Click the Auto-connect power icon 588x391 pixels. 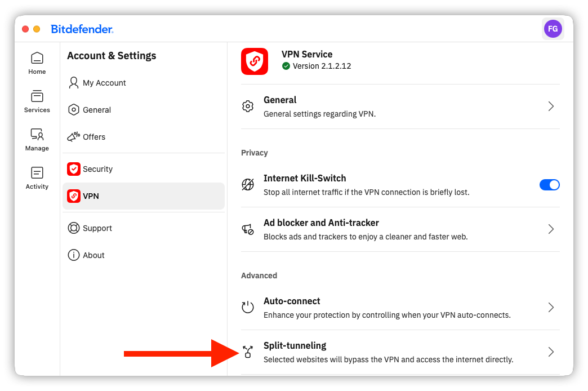tap(247, 307)
